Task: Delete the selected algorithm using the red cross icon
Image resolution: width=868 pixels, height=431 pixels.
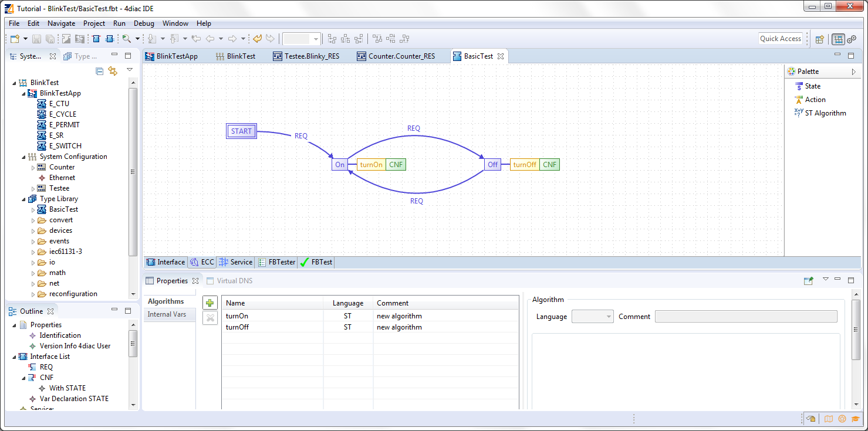Action: pos(210,318)
